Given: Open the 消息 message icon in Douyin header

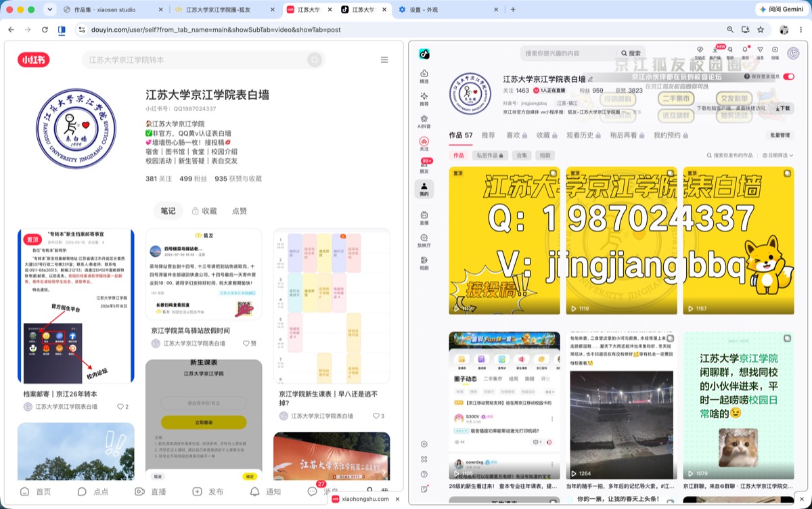Looking at the screenshot, I should click(760, 50).
